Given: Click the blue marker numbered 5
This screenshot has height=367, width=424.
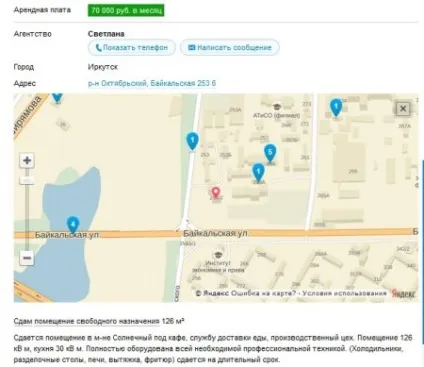Looking at the screenshot, I should coord(270,153).
